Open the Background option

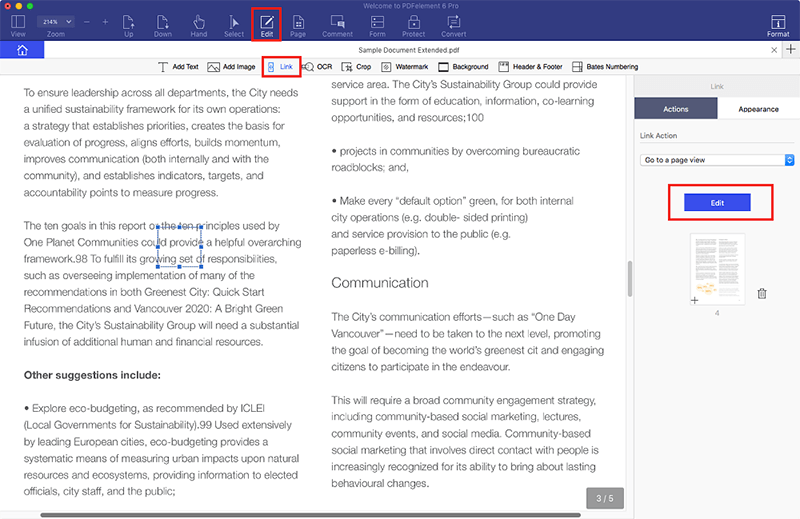[463, 67]
